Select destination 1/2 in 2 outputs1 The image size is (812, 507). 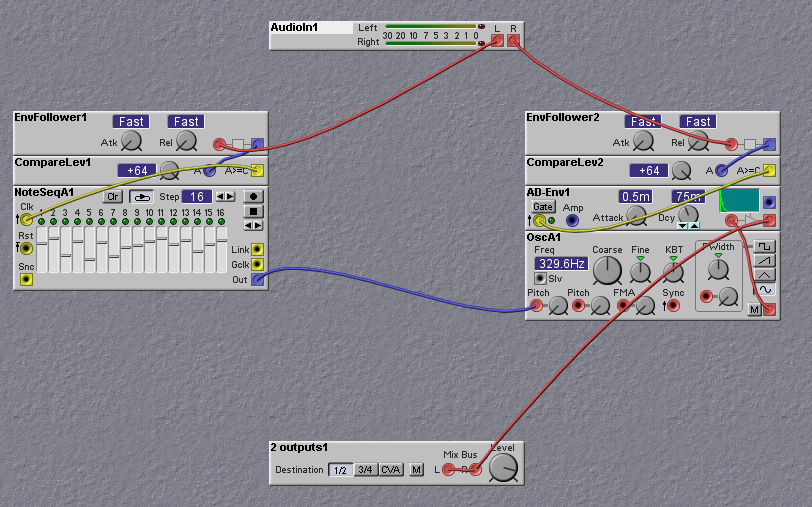click(x=340, y=469)
